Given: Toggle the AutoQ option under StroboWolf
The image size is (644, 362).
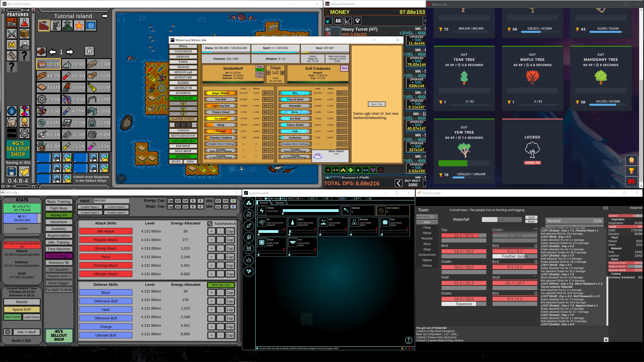Looking at the screenshot, I should tap(259, 76).
